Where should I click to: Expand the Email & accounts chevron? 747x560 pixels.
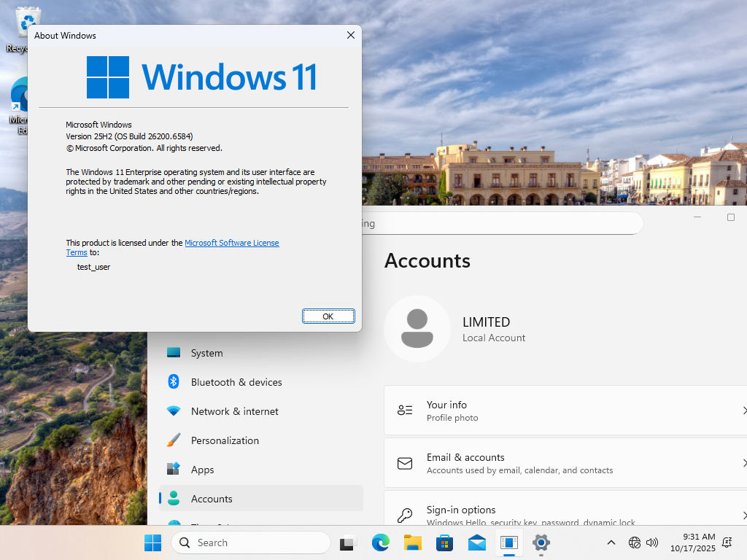pyautogui.click(x=743, y=463)
